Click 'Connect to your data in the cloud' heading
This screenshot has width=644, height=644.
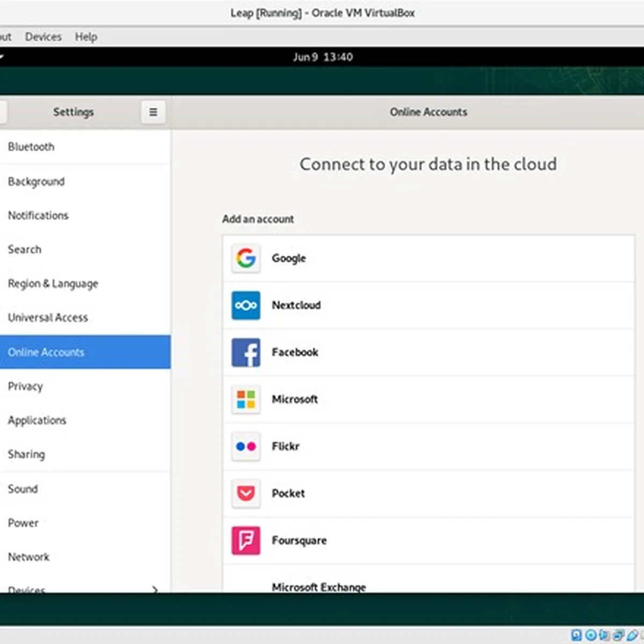[428, 164]
